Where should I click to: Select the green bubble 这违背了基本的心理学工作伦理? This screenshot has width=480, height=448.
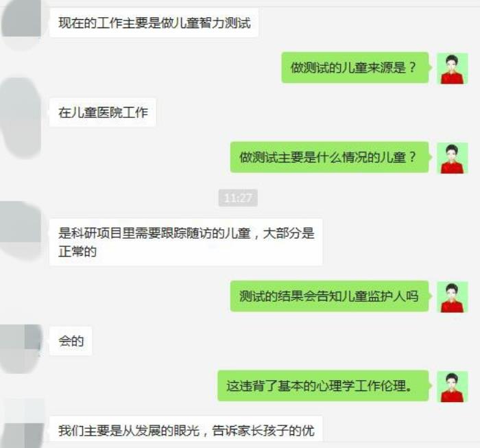point(323,386)
